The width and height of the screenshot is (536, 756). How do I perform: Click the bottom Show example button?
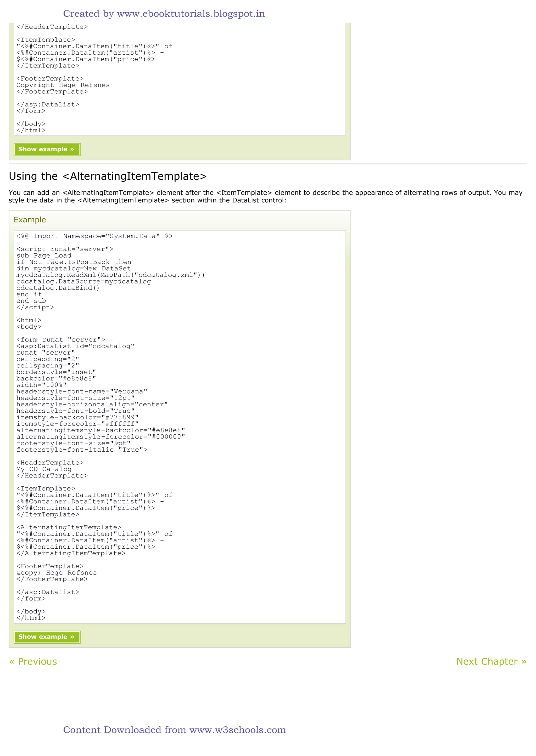click(47, 637)
